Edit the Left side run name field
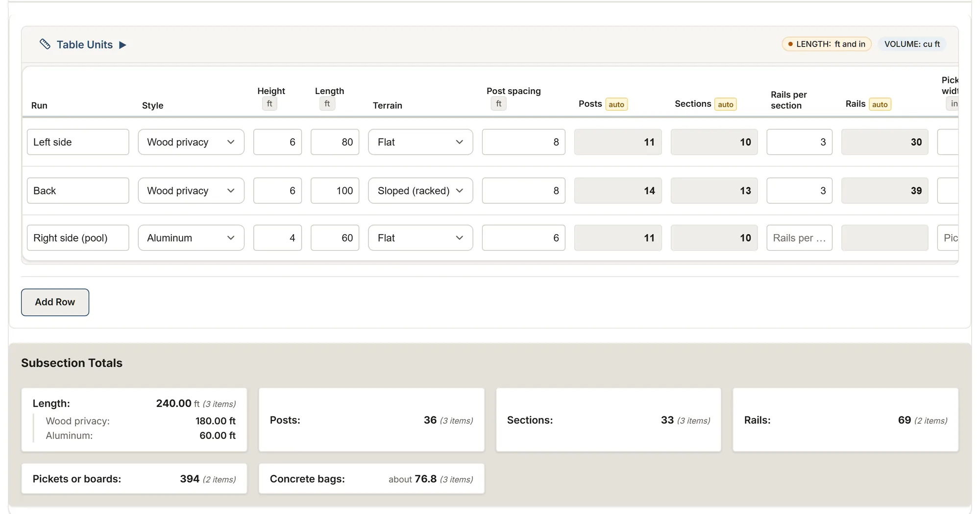980x514 pixels. point(78,142)
